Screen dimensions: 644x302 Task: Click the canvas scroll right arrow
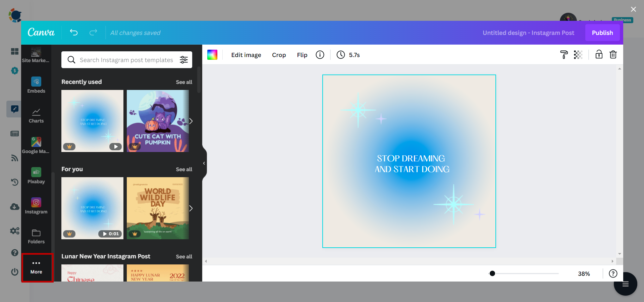point(612,261)
